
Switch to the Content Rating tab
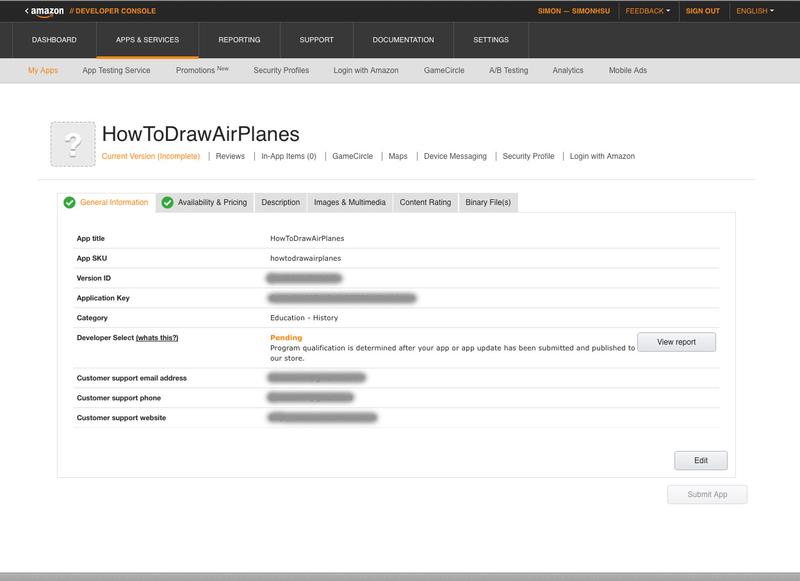(426, 203)
